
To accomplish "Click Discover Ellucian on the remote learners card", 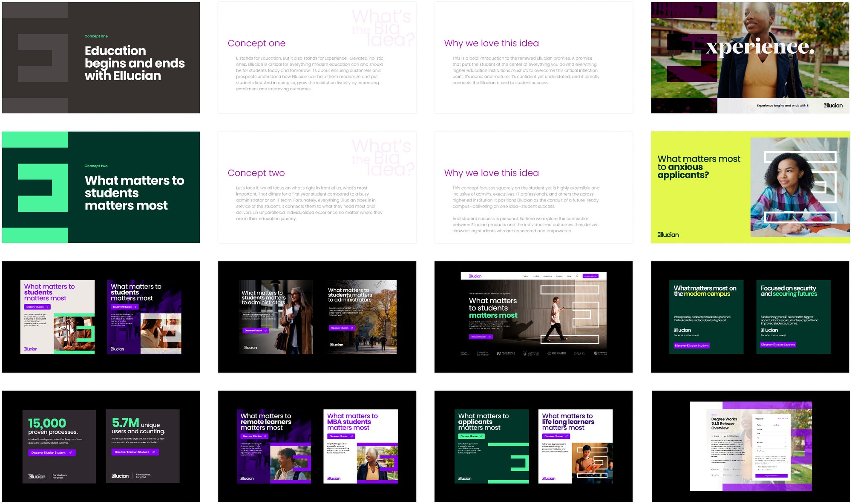I will click(254, 436).
